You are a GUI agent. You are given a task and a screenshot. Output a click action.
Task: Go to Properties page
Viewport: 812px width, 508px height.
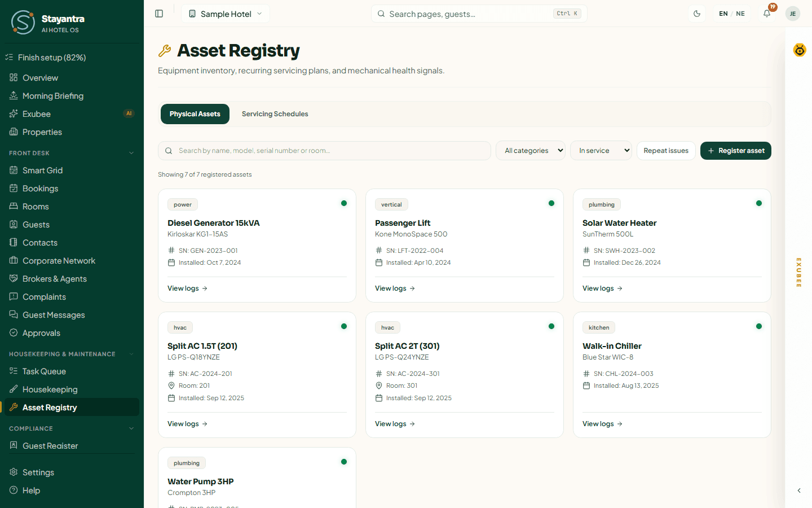tap(72, 132)
